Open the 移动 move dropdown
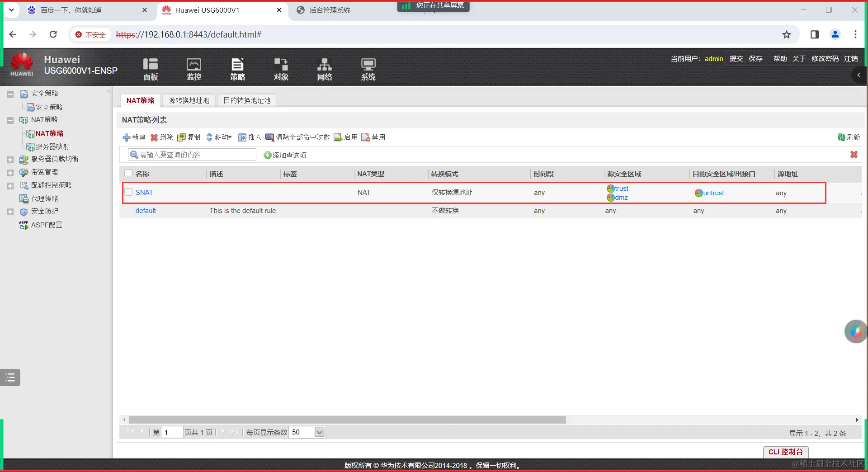The width and height of the screenshot is (868, 472). pos(219,137)
